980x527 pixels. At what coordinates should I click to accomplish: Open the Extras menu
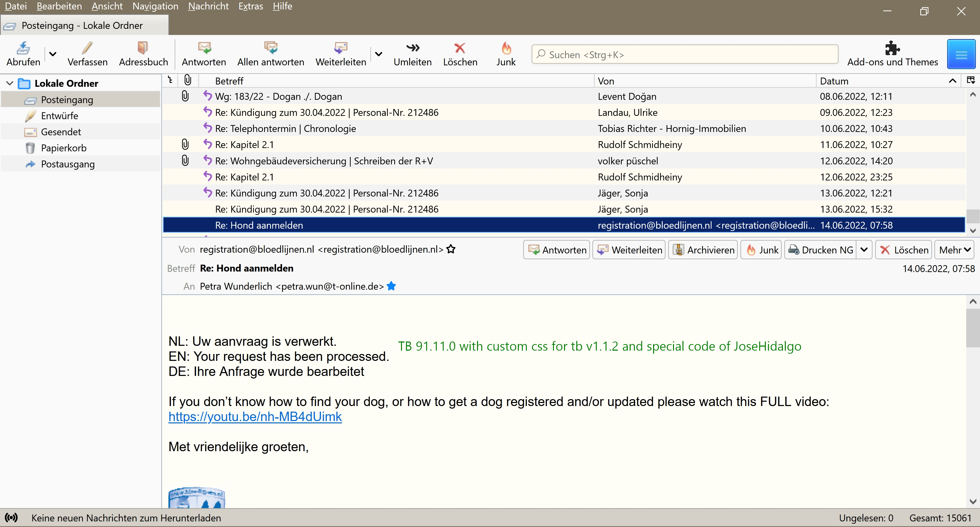pos(250,6)
